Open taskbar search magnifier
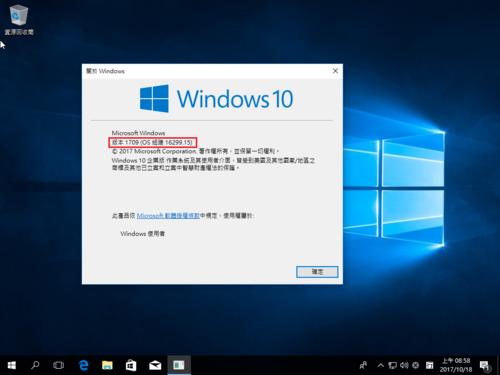 pos(35,365)
